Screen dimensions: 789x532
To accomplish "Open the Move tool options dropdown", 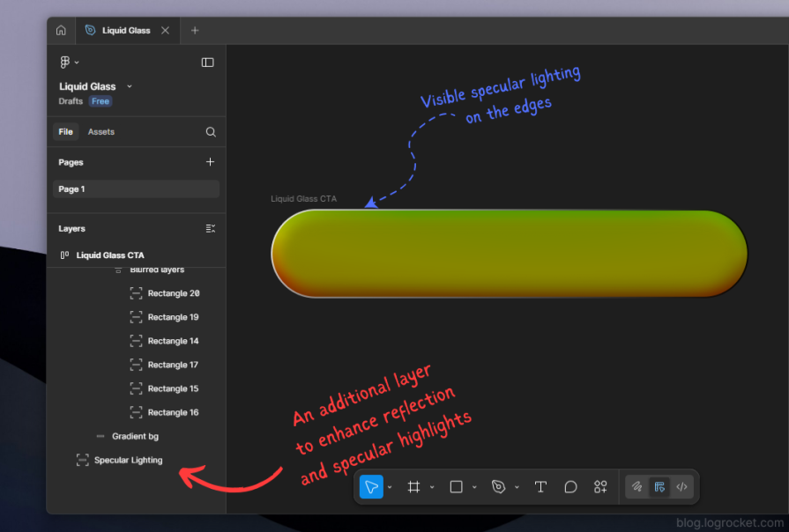I will coord(388,486).
